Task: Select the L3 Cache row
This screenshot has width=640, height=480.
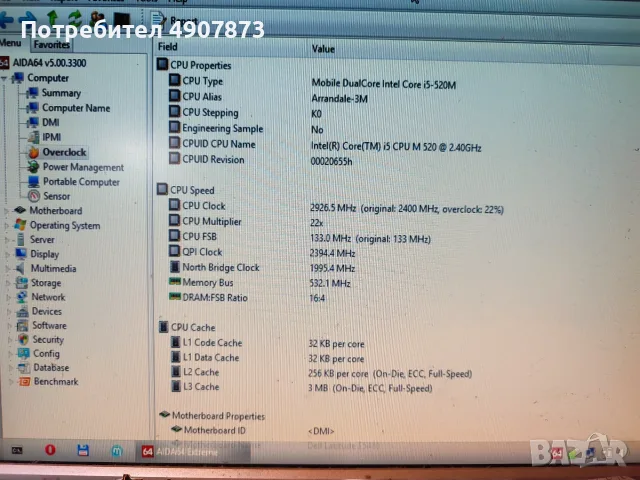Action: [301, 387]
